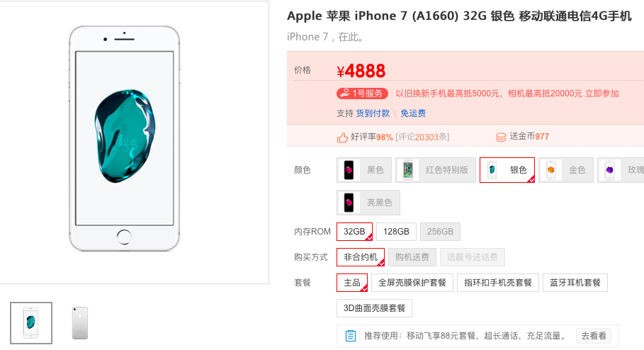Viewport: 644px width, 350px height.
Task: Choose the 红色特别版 red edition
Action: (436, 169)
